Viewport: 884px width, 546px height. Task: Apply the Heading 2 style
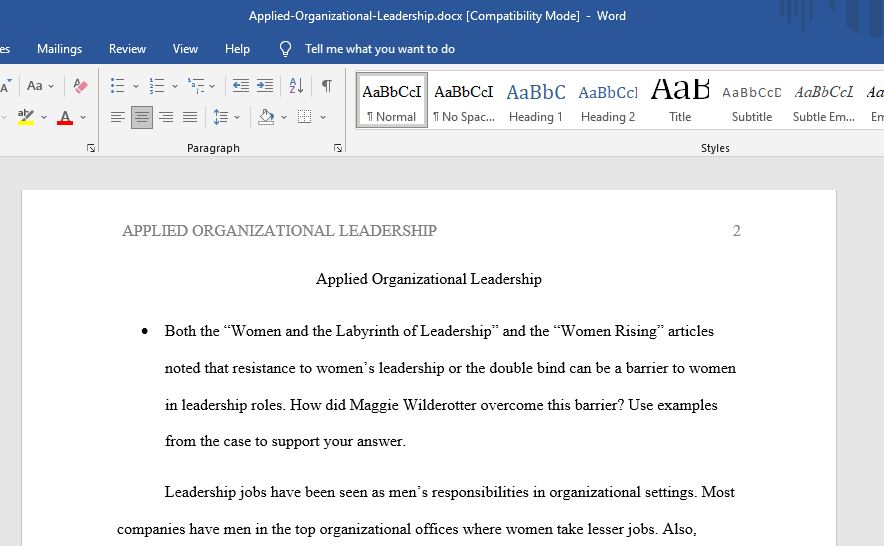608,100
